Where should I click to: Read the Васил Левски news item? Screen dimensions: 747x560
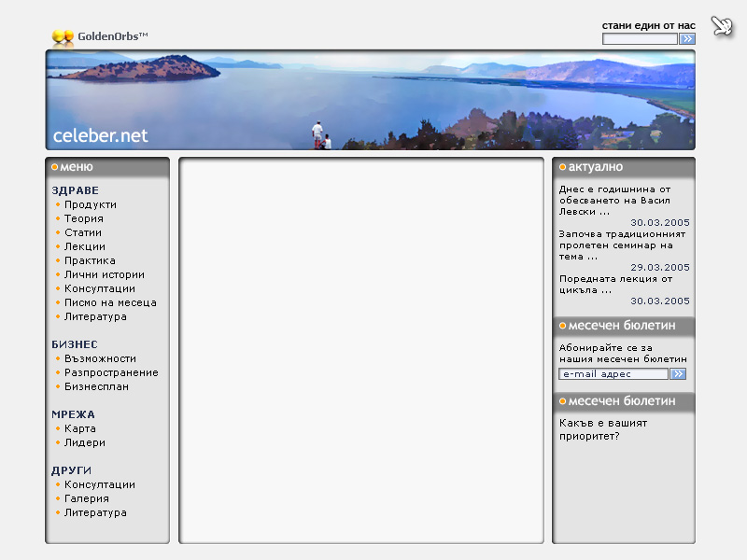click(x=614, y=200)
